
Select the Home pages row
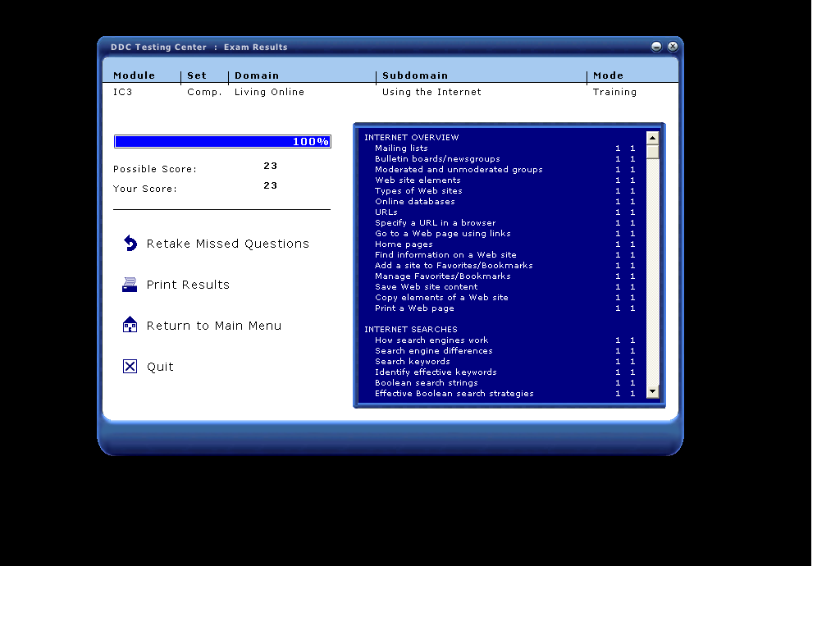coord(505,244)
